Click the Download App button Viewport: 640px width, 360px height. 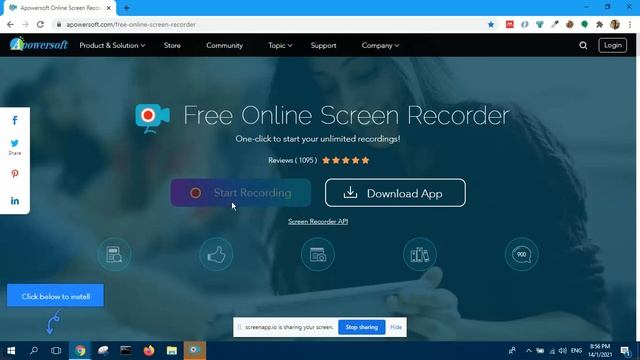coord(395,193)
